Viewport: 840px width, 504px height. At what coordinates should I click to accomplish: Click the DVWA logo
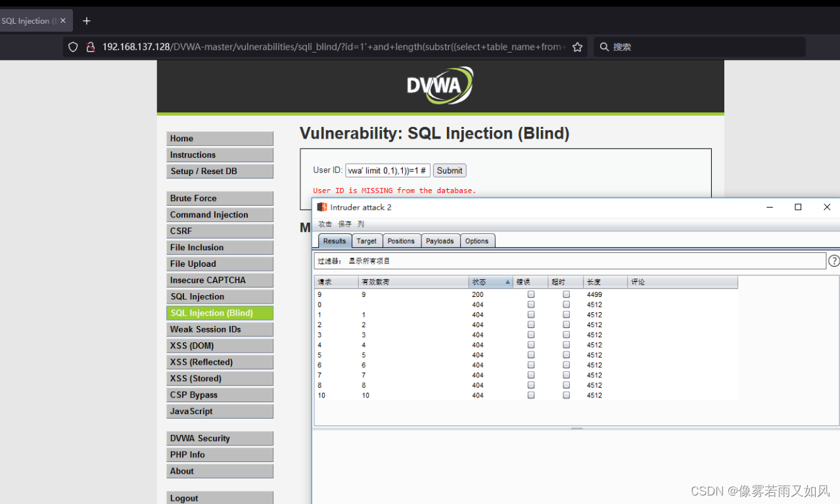pyautogui.click(x=440, y=85)
